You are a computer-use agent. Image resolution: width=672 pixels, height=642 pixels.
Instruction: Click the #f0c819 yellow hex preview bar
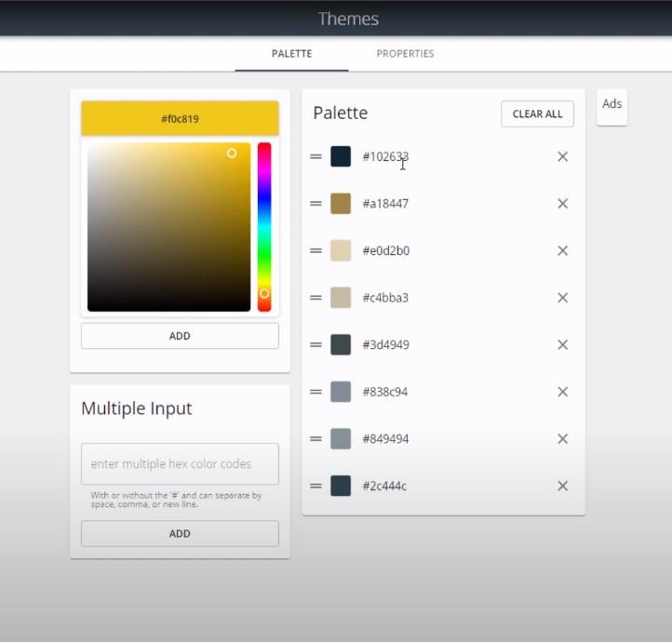click(x=180, y=119)
